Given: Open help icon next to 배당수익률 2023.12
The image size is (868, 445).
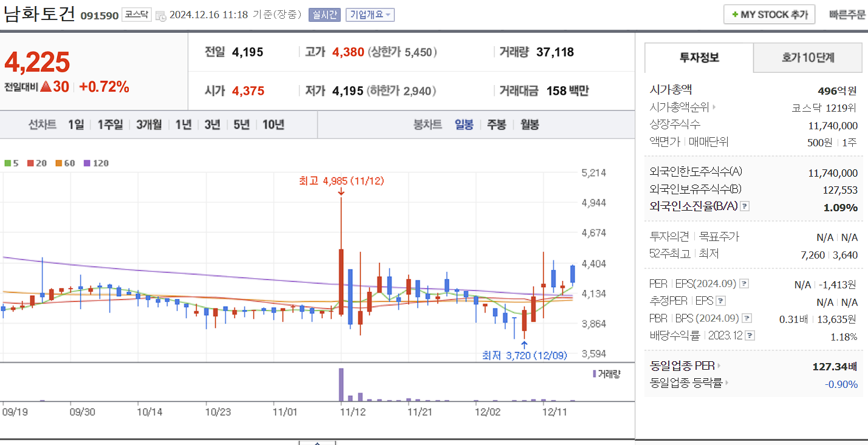Looking at the screenshot, I should pos(750,335).
